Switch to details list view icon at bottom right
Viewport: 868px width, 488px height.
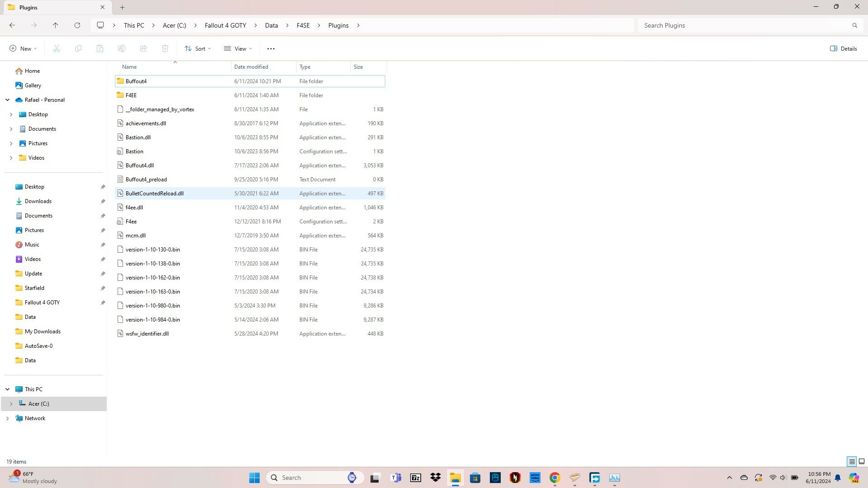pos(852,461)
